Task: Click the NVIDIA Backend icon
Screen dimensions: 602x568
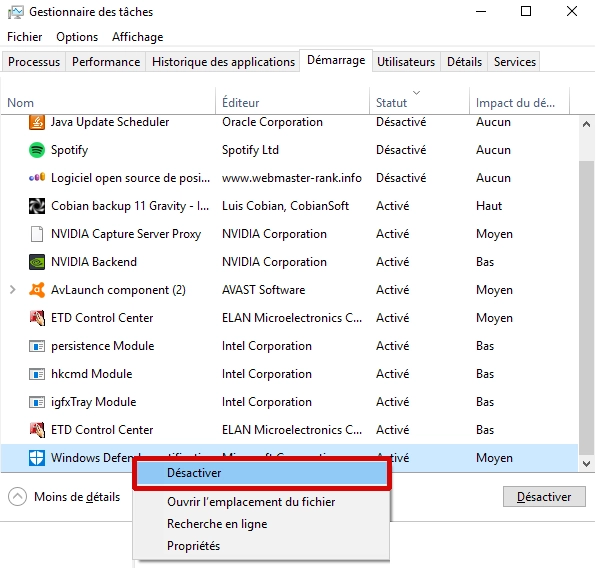Action: (37, 262)
